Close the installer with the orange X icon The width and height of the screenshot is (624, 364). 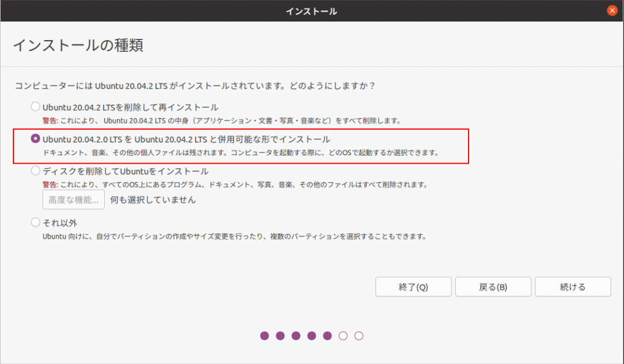[612, 11]
